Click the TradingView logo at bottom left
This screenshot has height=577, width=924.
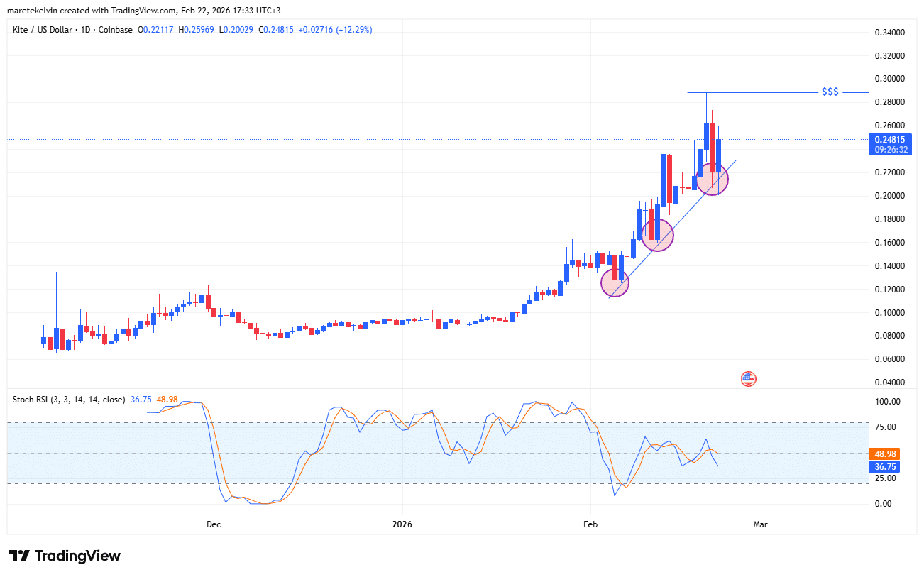point(62,556)
